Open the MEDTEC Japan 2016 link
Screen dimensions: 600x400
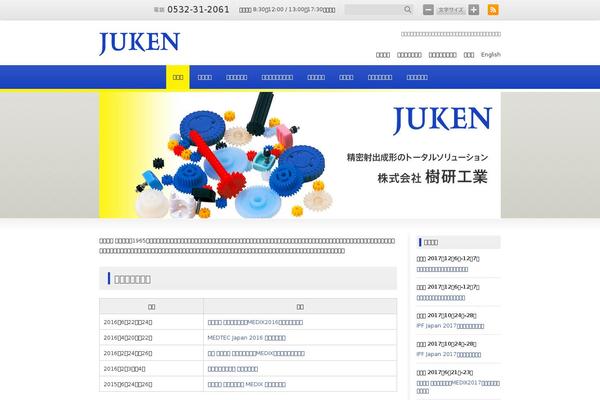[x=246, y=338]
